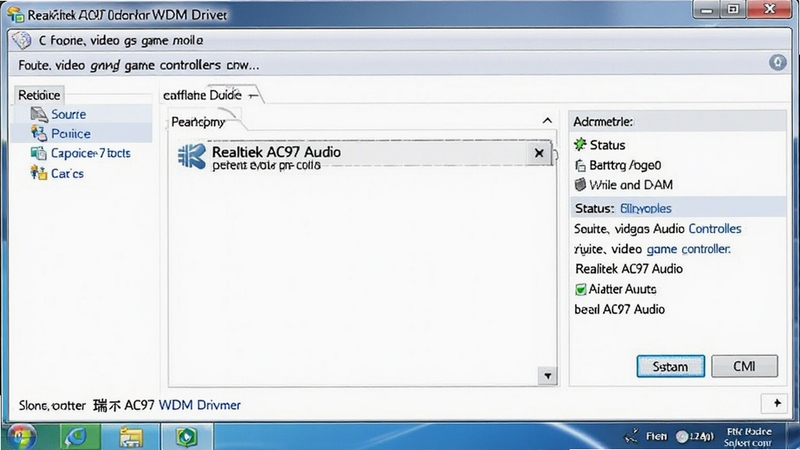The image size is (800, 450).
Task: Select the Retidice tab
Action: pos(39,95)
